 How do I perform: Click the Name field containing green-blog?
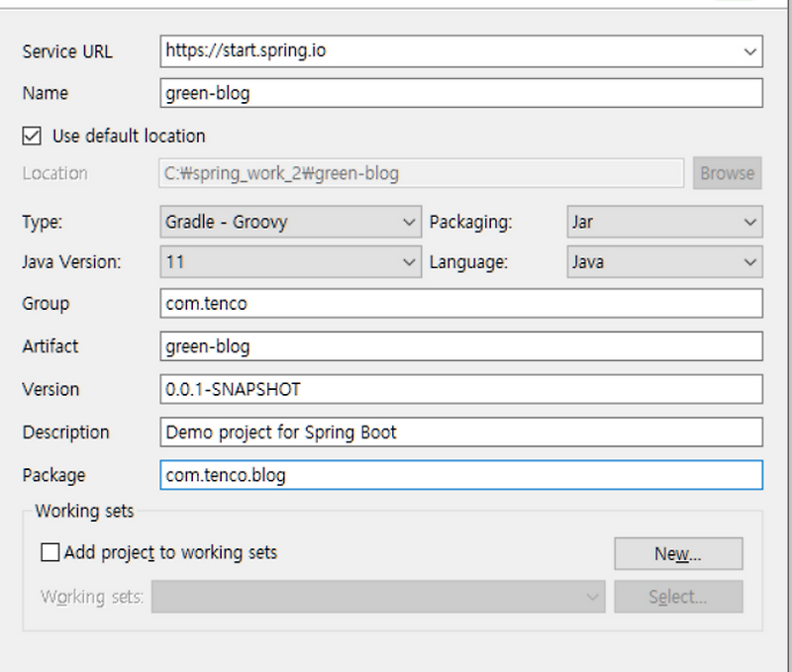(396, 93)
